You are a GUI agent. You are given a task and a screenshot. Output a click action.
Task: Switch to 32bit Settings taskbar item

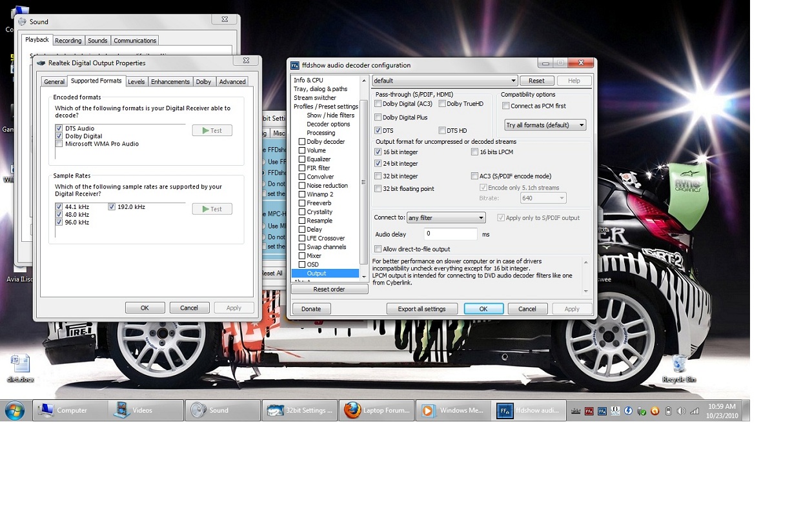pyautogui.click(x=299, y=410)
